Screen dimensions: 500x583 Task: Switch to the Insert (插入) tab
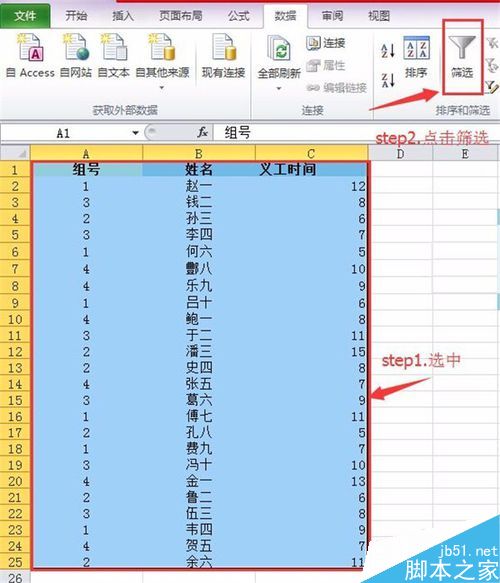[123, 16]
